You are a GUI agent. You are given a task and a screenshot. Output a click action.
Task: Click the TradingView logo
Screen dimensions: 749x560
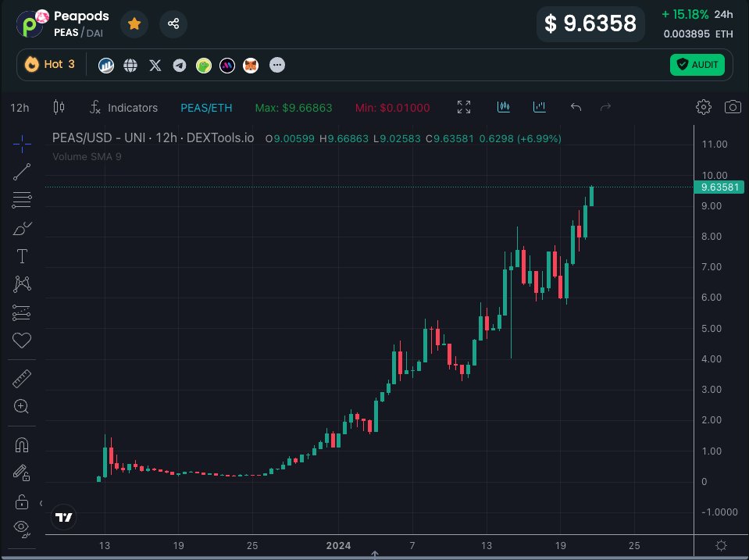(63, 517)
